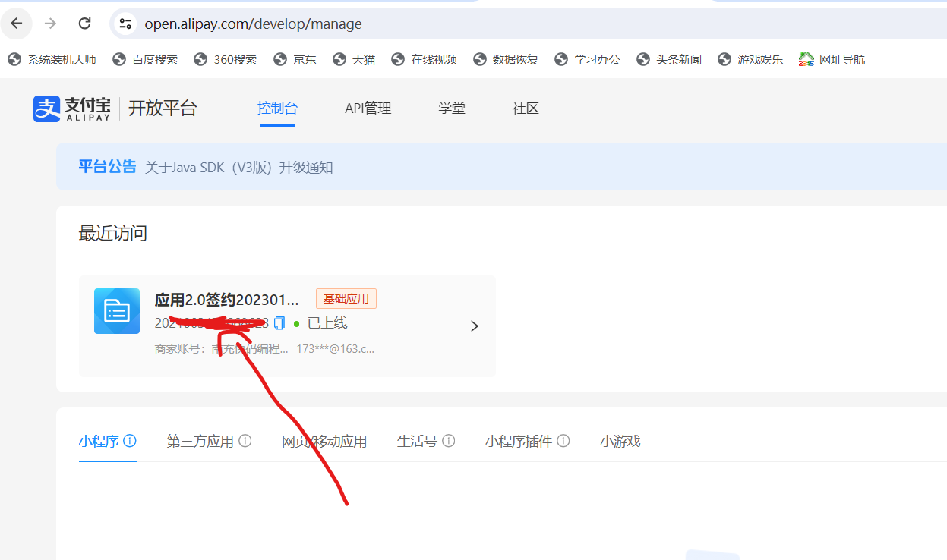The height and width of the screenshot is (560, 947).
Task: Open the 应用2.0签约202301... application title
Action: click(x=227, y=299)
